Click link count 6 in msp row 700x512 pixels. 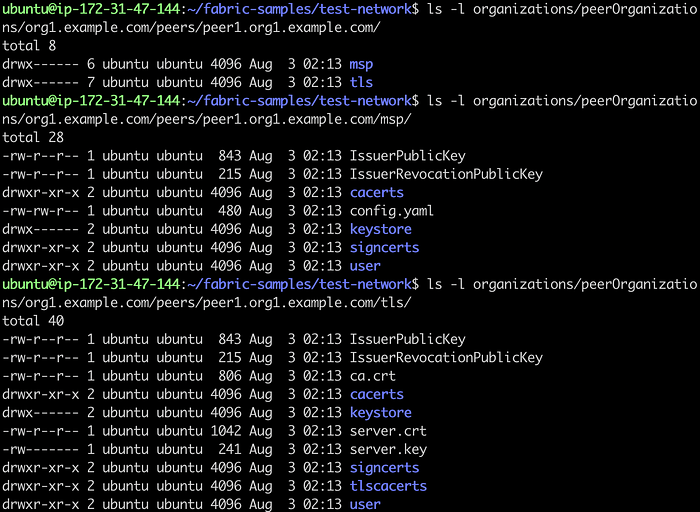(91, 64)
